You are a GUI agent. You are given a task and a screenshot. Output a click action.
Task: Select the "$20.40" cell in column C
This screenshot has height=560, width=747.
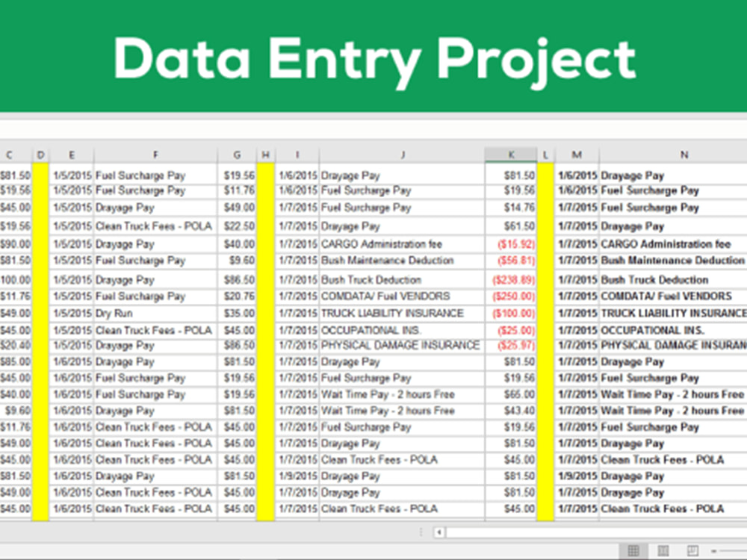pyautogui.click(x=16, y=345)
